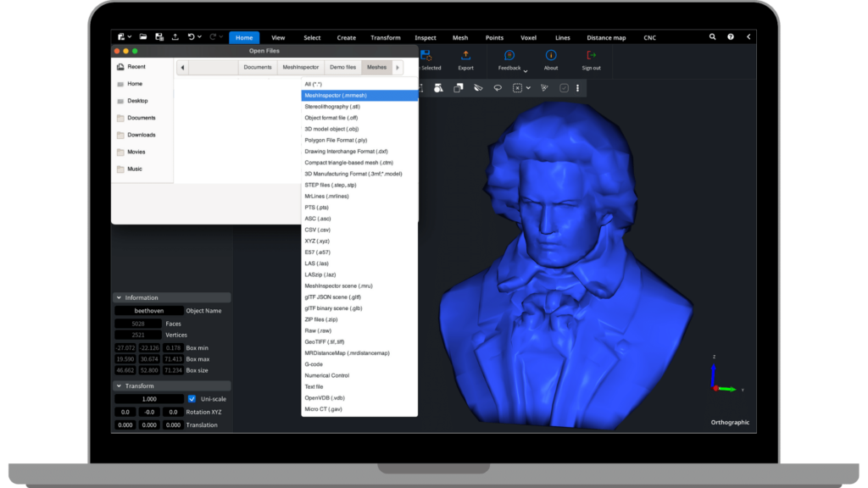Select Downloads in the file dialog sidebar
868x488 pixels.
141,135
